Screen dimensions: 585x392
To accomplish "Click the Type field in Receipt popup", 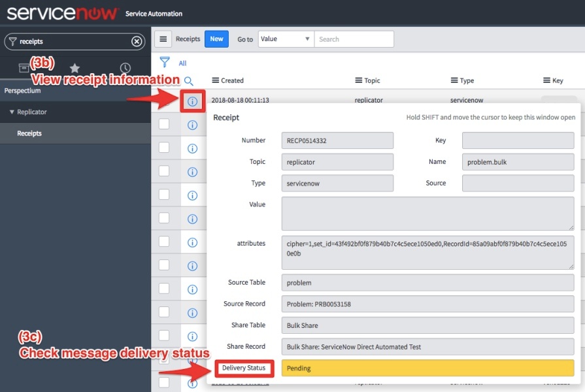I will pos(337,183).
